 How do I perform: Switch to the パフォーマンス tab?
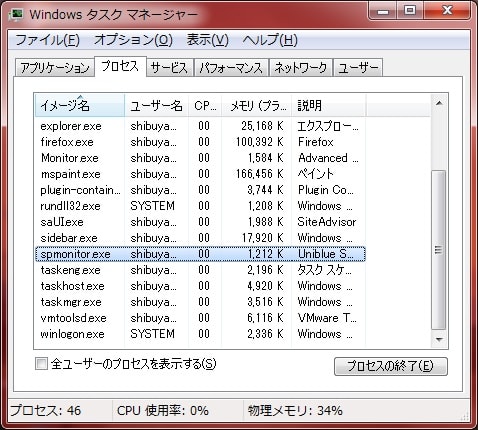[x=231, y=68]
